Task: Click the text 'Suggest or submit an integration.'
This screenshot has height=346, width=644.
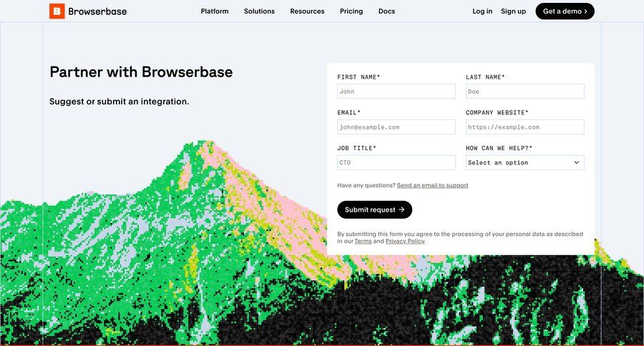Action: point(119,102)
